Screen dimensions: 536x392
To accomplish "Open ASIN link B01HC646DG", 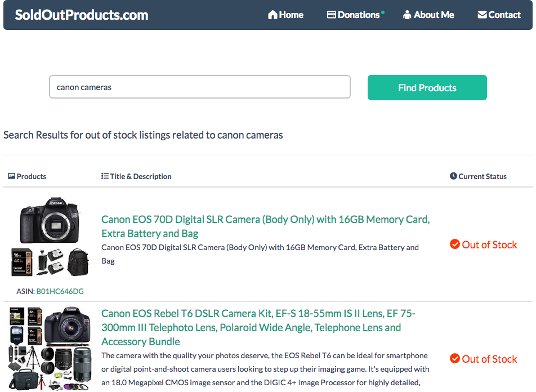I will (x=60, y=291).
